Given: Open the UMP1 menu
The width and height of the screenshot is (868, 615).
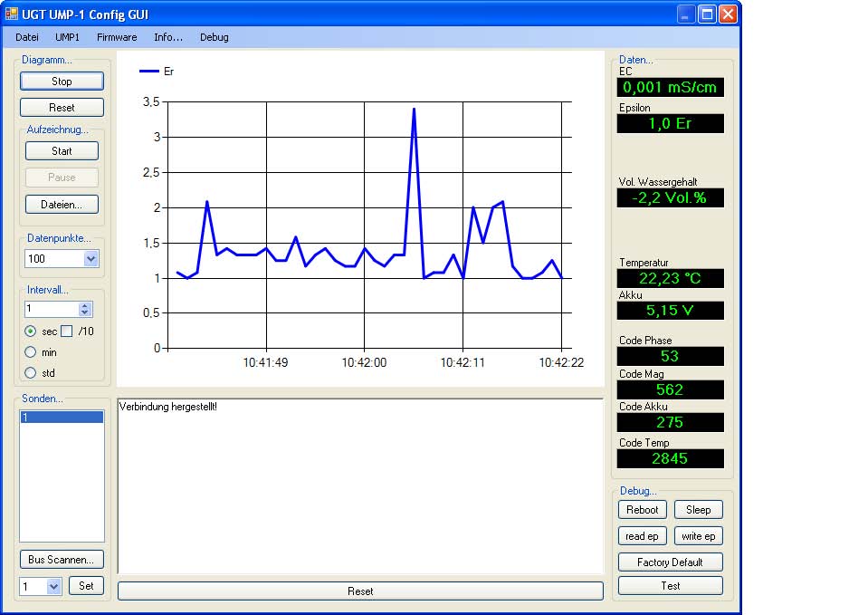Looking at the screenshot, I should (x=68, y=37).
